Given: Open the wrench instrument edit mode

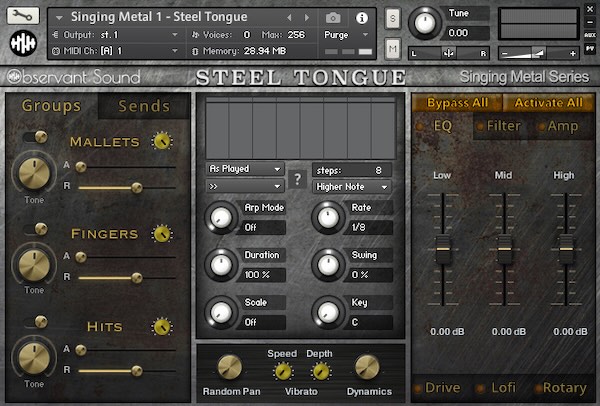Looking at the screenshot, I should [x=23, y=15].
